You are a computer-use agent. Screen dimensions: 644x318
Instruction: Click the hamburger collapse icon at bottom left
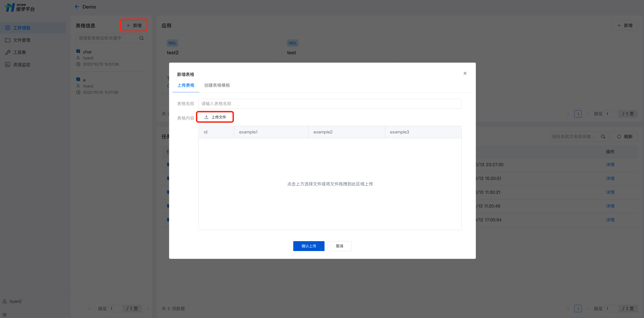(5, 315)
